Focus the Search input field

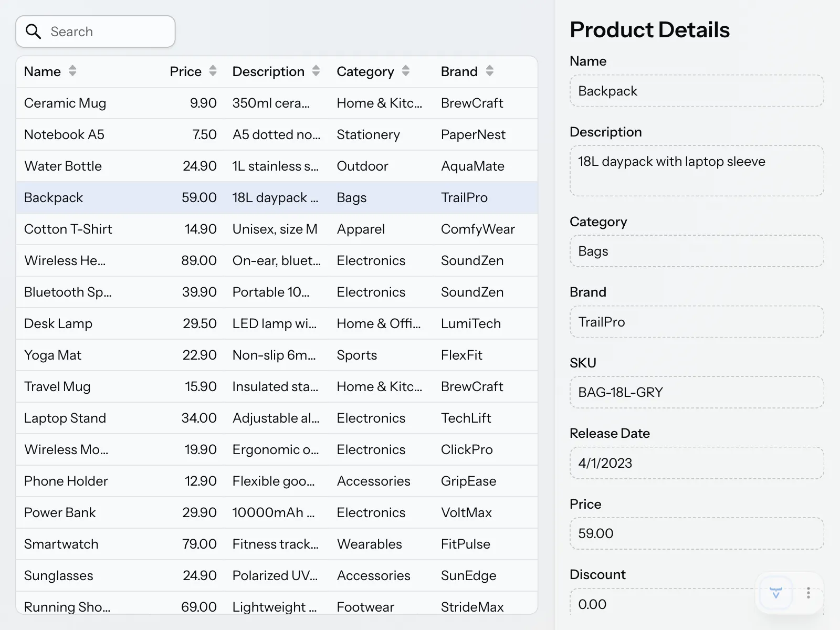[96, 31]
